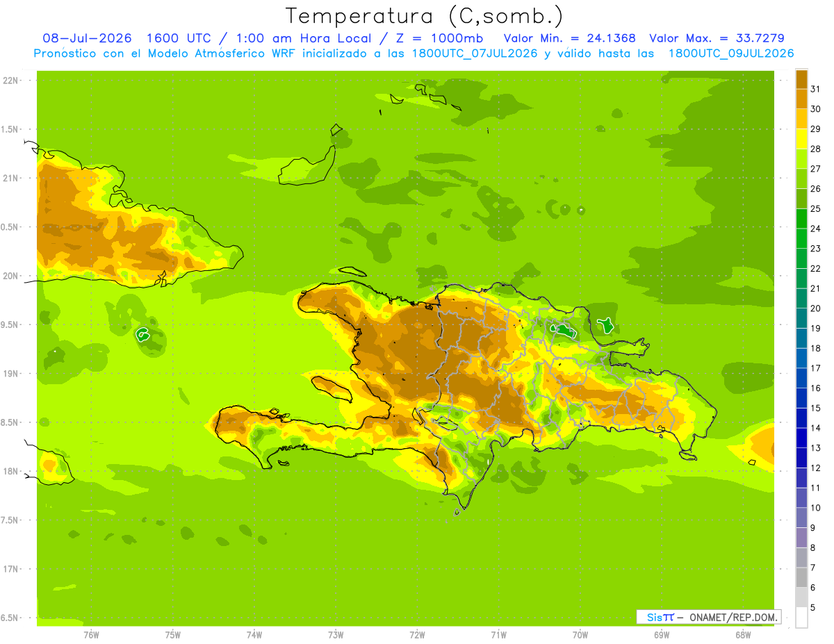The width and height of the screenshot is (834, 644).
Task: Click the '10' legend value
Action: (x=815, y=508)
